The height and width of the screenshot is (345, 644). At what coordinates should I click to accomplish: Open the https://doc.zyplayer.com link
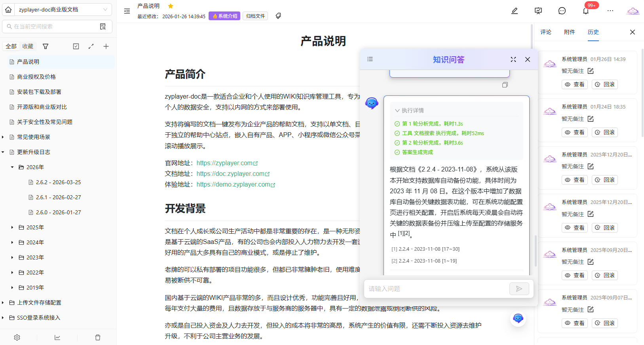pos(233,174)
